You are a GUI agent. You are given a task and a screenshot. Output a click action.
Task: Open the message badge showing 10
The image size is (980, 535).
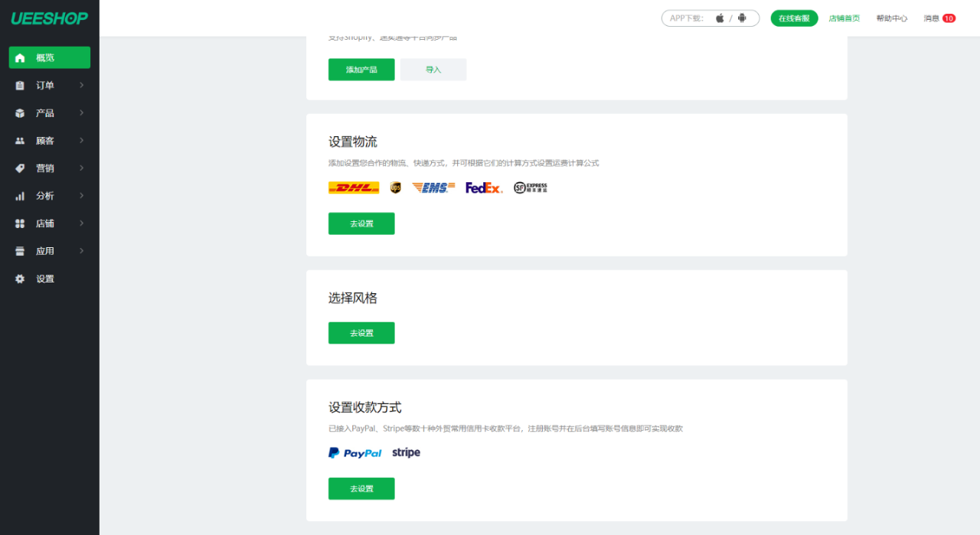tap(949, 18)
